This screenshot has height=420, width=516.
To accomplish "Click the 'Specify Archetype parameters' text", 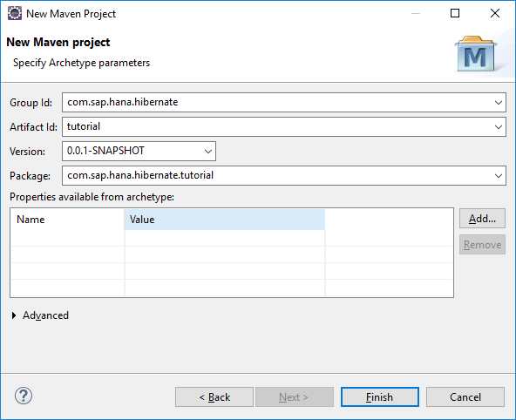I will (81, 63).
